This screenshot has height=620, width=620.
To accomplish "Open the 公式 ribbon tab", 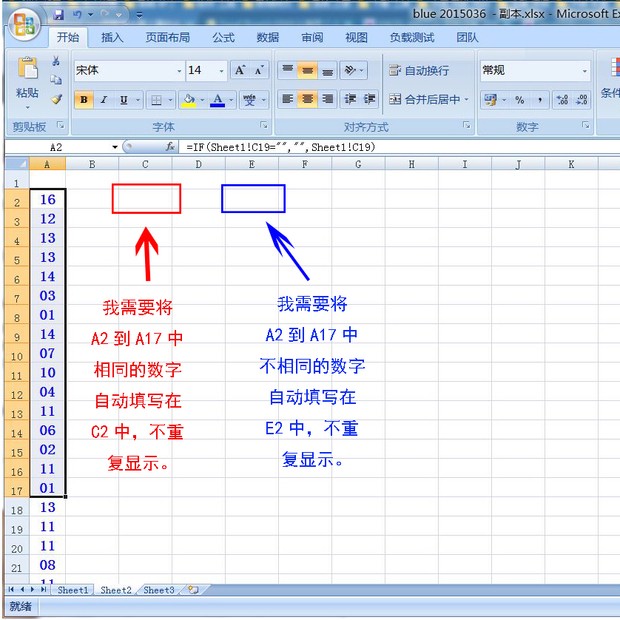I will 223,38.
